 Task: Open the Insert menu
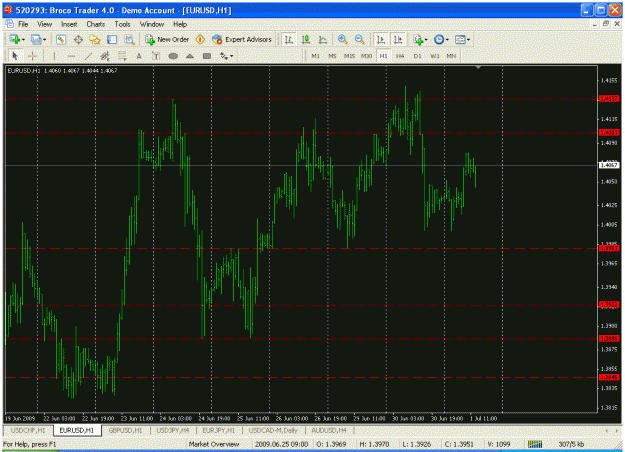[x=69, y=24]
